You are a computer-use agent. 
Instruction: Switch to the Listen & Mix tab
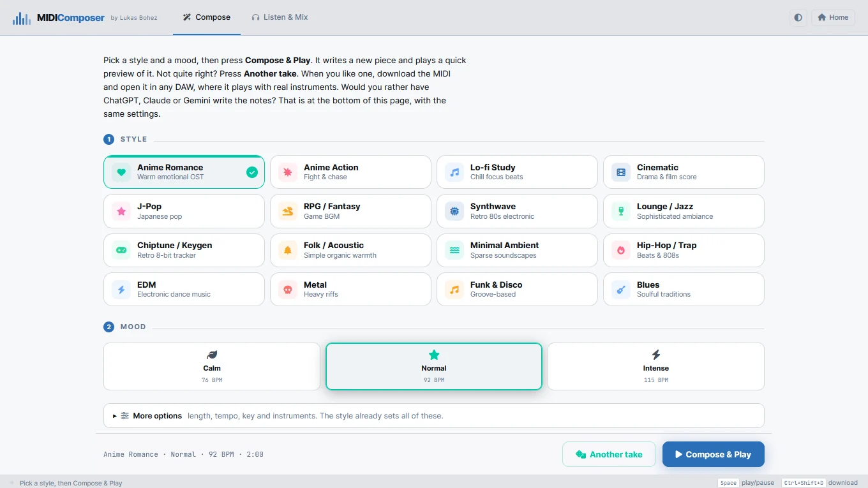coord(280,17)
